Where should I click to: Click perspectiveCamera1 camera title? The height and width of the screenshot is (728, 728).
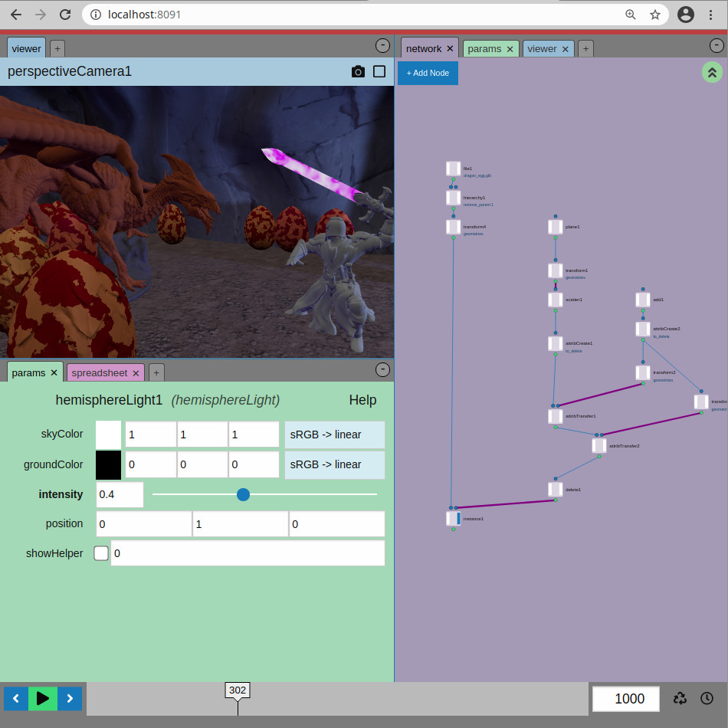click(70, 71)
